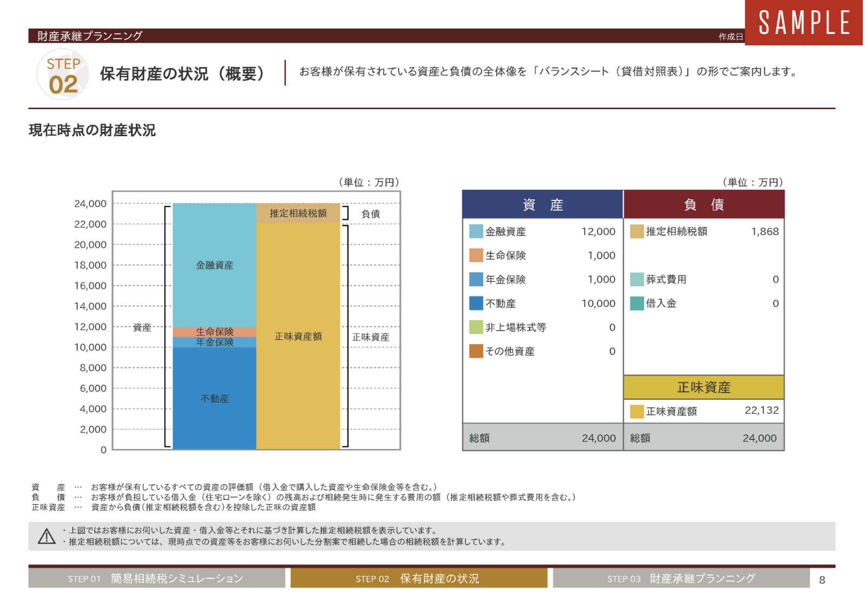The width and height of the screenshot is (865, 616).
Task: Select the 借入金 legend color swatch
Action: coord(637,303)
